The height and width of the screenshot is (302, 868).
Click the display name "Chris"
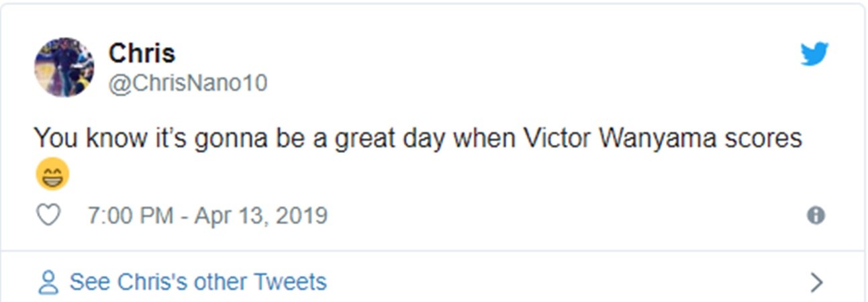[142, 54]
